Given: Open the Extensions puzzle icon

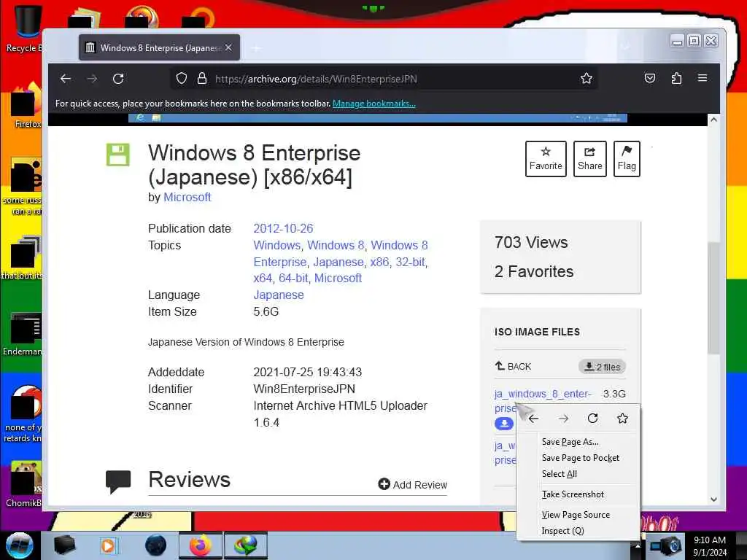Looking at the screenshot, I should [x=676, y=78].
